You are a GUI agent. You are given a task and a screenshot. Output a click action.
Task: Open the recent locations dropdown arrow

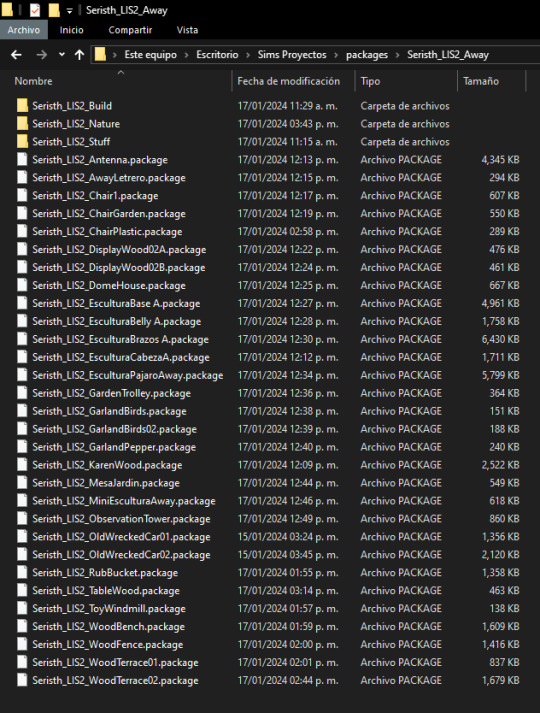click(62, 55)
